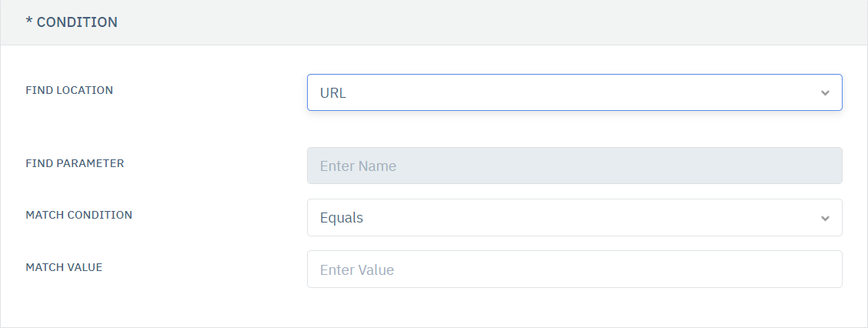Click the MATCH CONDITION label
Viewport: 868px width, 328px height.
78,215
